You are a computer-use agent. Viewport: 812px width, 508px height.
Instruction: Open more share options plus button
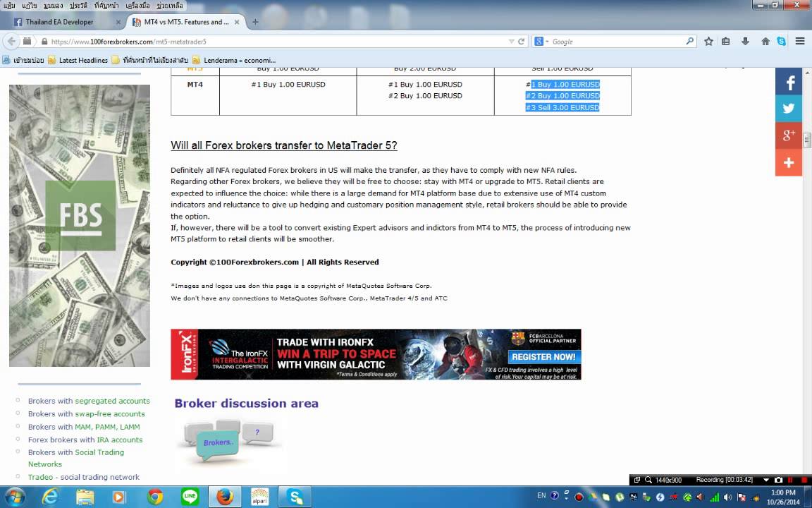click(x=789, y=163)
